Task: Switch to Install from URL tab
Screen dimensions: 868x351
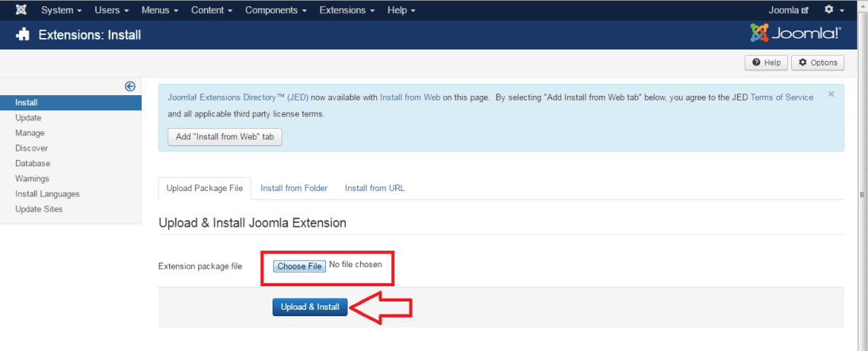Action: click(x=375, y=188)
